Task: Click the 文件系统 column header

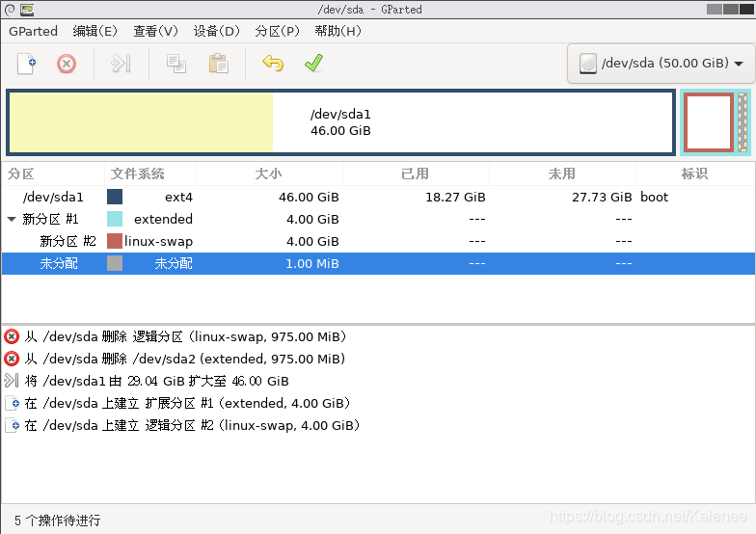Action: 150,174
